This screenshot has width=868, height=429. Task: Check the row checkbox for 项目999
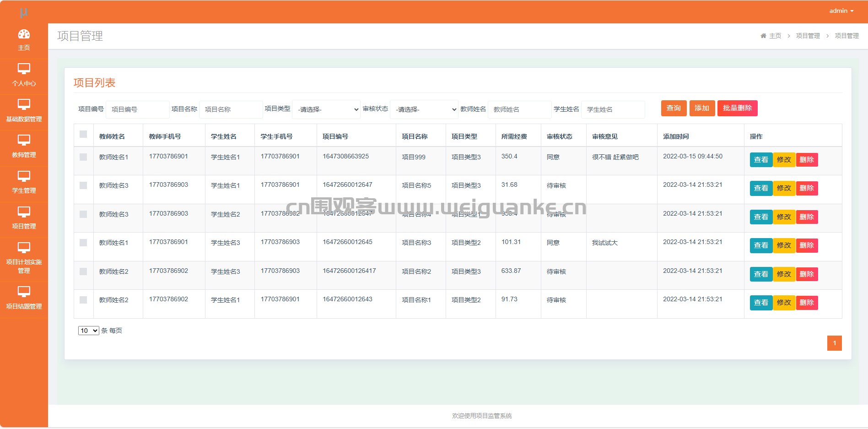point(83,157)
